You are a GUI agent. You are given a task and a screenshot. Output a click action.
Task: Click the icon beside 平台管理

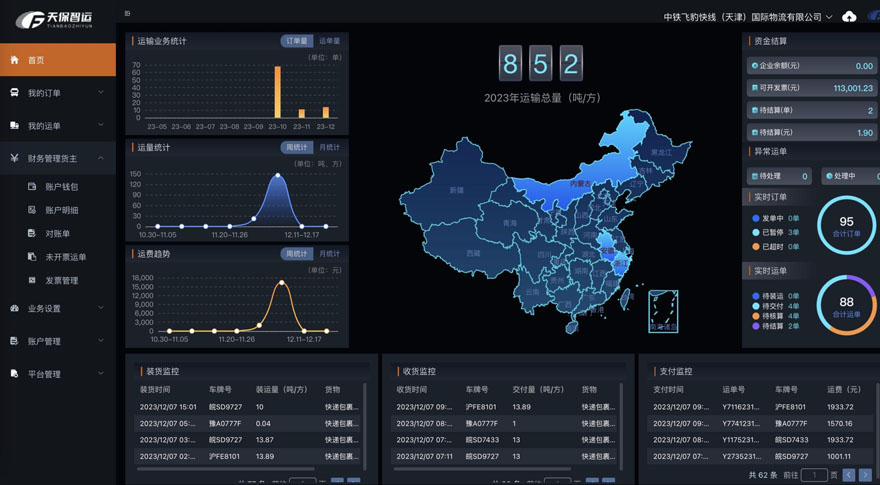tap(14, 374)
